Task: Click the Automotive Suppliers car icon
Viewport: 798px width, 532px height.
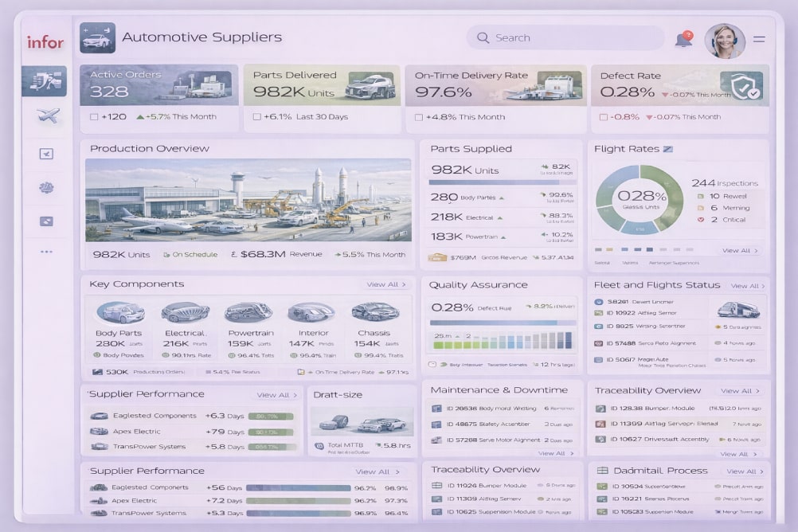Action: pyautogui.click(x=97, y=38)
